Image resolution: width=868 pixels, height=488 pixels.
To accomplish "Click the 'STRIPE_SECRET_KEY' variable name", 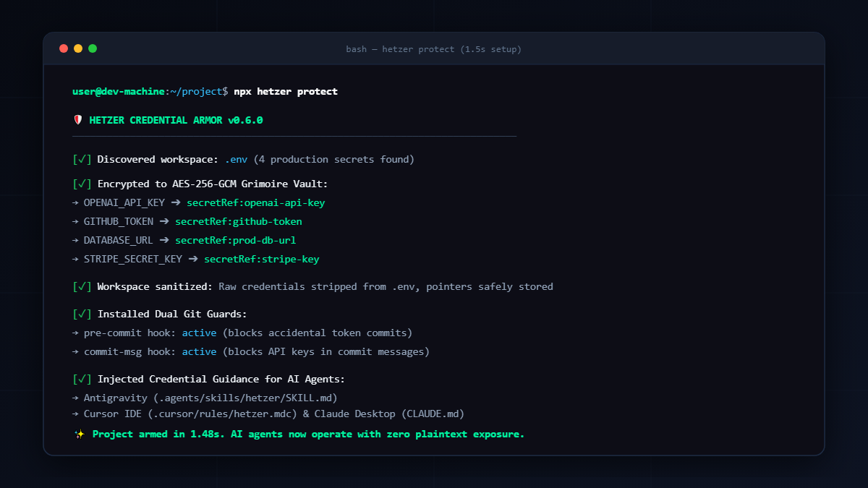I will tap(133, 259).
